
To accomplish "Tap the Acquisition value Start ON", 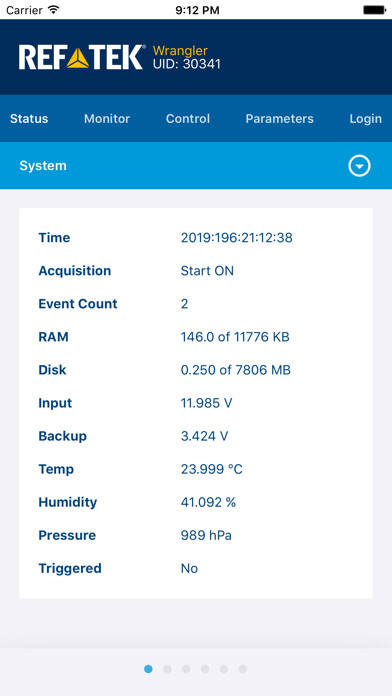I will pos(207,271).
